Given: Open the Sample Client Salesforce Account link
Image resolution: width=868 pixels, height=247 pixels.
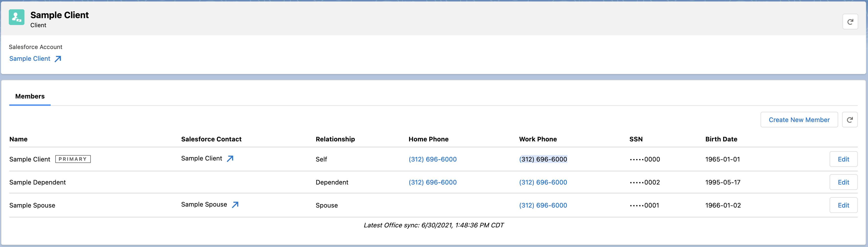Looking at the screenshot, I should (x=30, y=59).
